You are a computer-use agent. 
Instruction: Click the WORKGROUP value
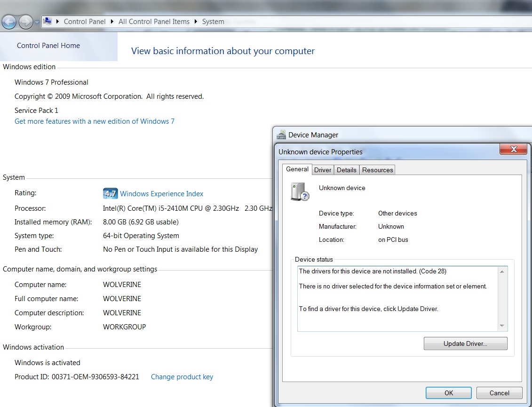tap(124, 327)
